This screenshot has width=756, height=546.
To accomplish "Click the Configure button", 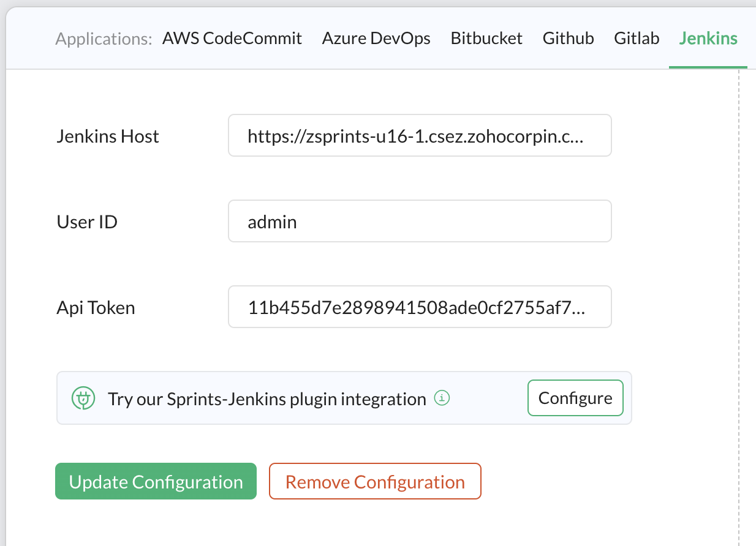I will click(575, 398).
